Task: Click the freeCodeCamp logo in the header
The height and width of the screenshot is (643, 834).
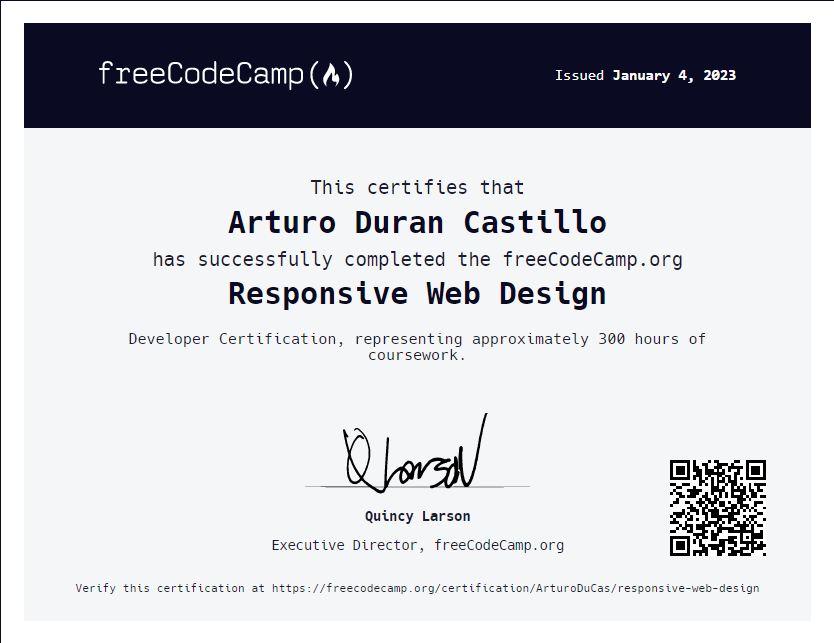Action: tap(226, 74)
